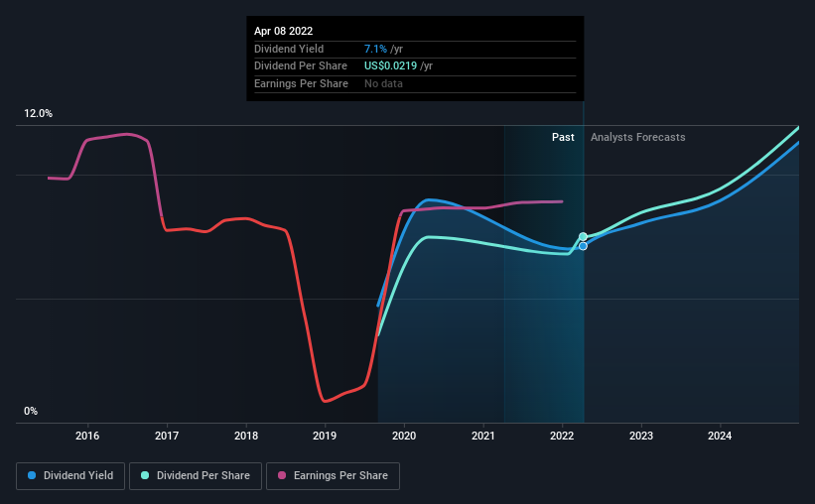This screenshot has width=815, height=504.
Task: Click the 2016 x-axis label
Action: (87, 436)
